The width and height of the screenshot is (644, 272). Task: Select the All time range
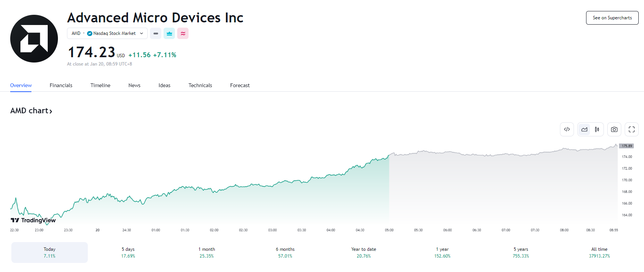click(x=599, y=252)
